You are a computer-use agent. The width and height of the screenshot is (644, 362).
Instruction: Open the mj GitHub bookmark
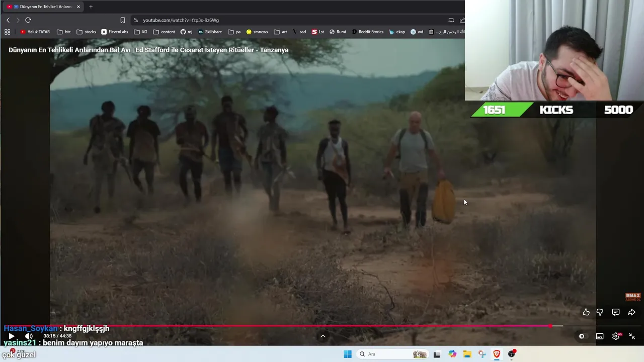click(186, 32)
